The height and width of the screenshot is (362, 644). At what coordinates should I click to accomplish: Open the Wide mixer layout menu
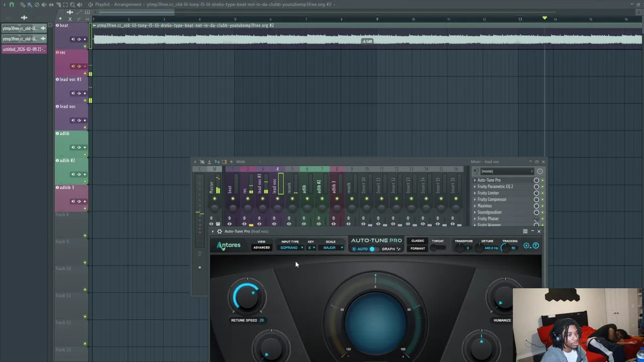(x=240, y=161)
